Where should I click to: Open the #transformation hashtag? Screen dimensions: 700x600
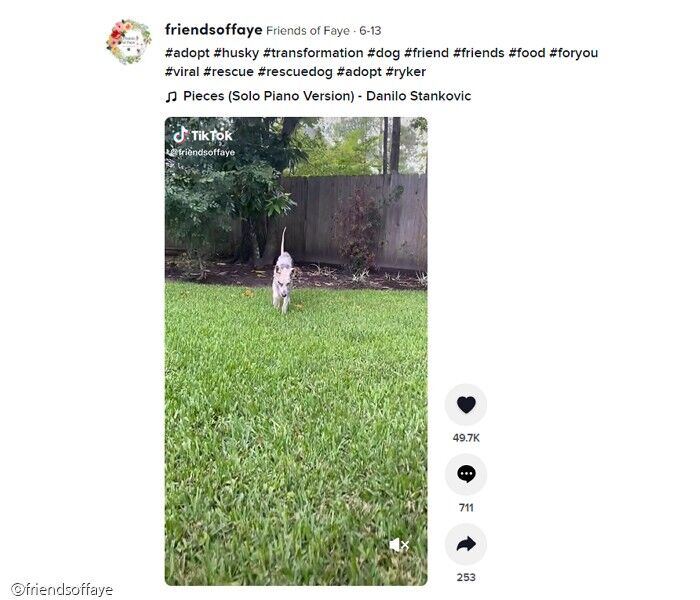[313, 53]
